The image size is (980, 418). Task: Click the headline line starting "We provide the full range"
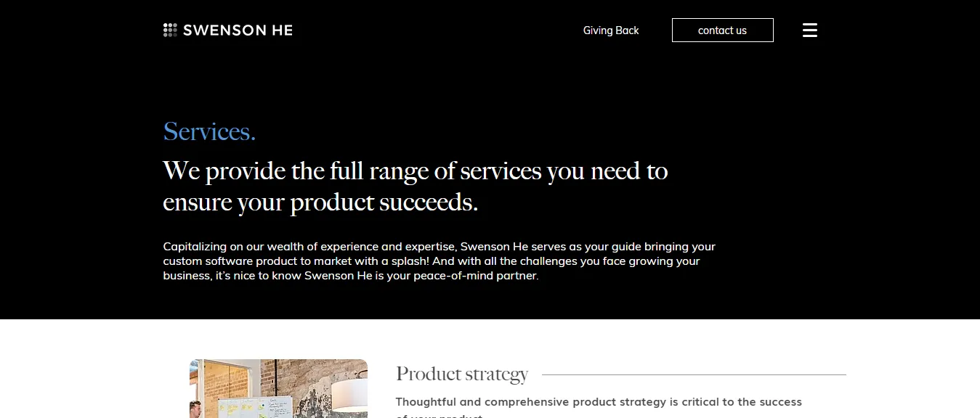pos(416,171)
